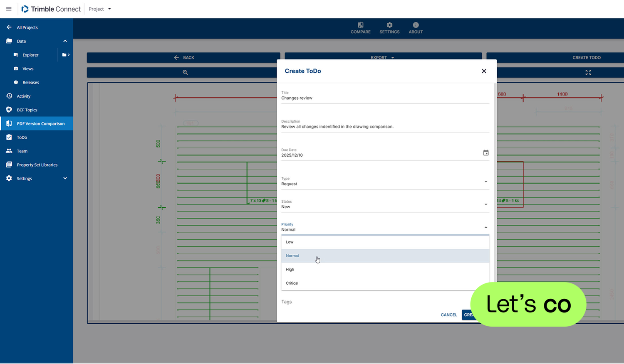Open the Activity page
The width and height of the screenshot is (624, 364).
23,96
